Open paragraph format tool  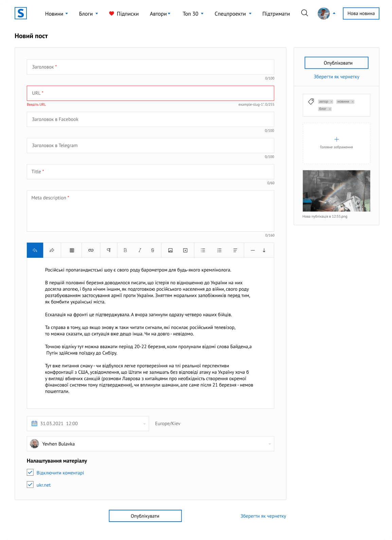point(109,250)
